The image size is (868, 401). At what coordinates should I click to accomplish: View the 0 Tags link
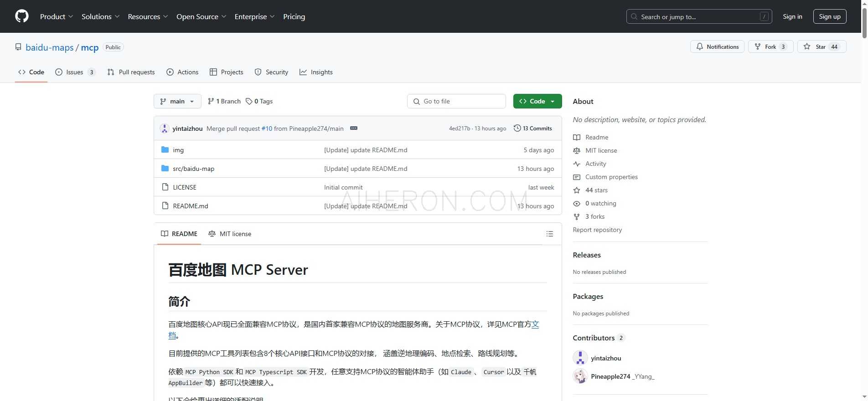259,101
